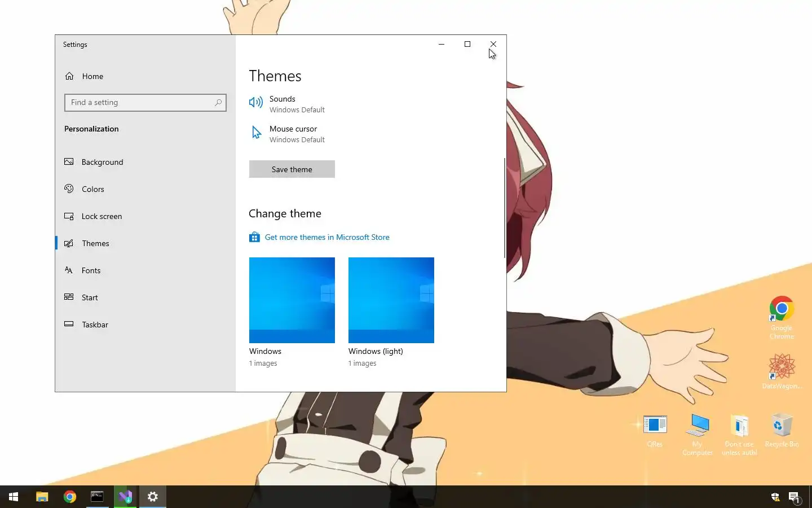Apply the Windows (light) theme thumbnail
The height and width of the screenshot is (508, 812).
point(391,300)
